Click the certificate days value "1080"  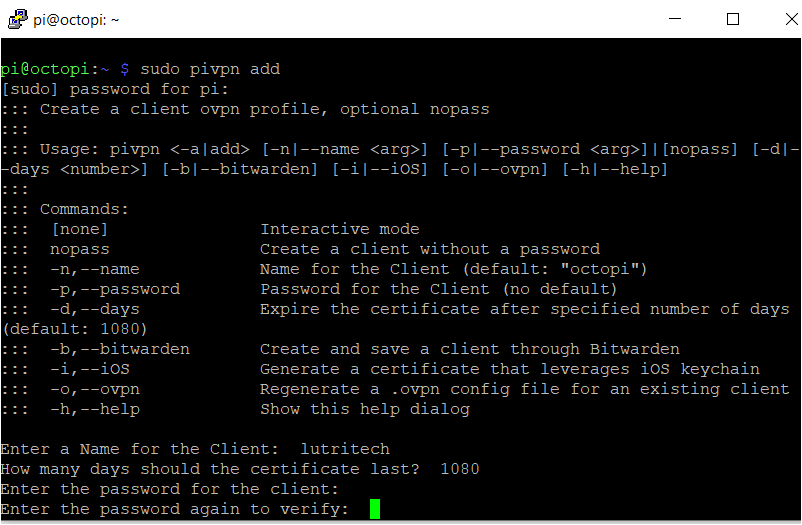[x=460, y=469]
